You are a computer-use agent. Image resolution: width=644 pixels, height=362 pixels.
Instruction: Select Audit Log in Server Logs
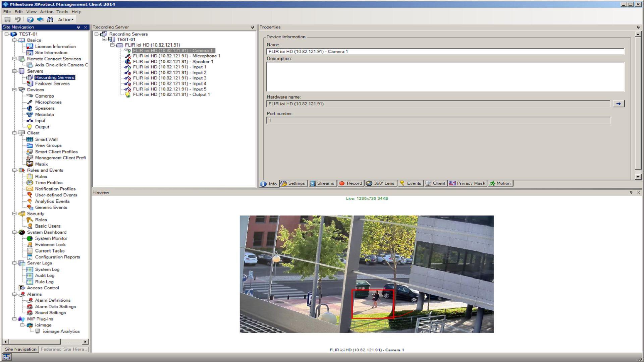[x=45, y=276]
